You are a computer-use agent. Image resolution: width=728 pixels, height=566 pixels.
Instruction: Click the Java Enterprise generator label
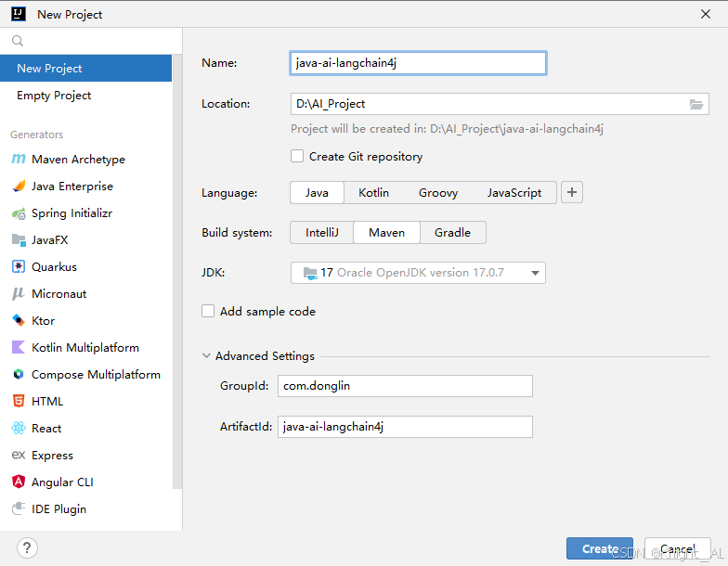click(72, 186)
